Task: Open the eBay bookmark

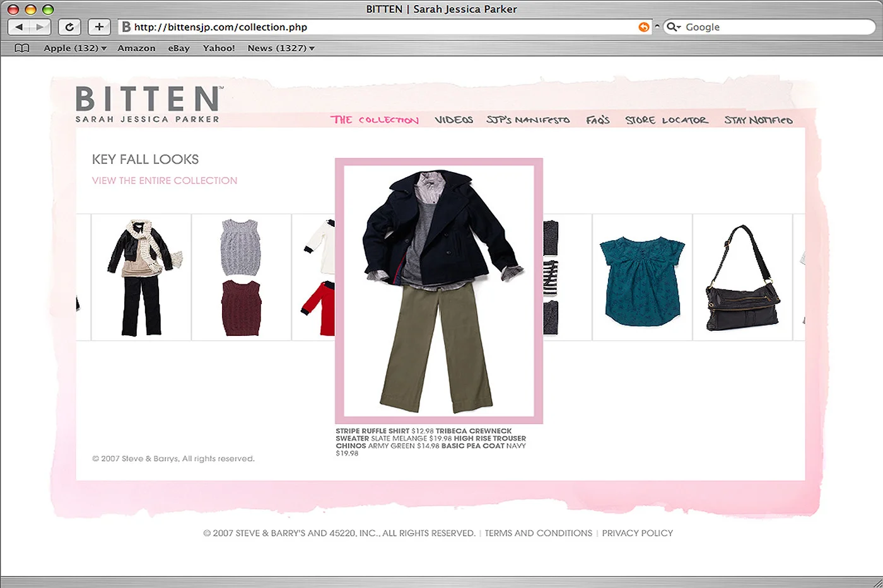Action: tap(178, 48)
